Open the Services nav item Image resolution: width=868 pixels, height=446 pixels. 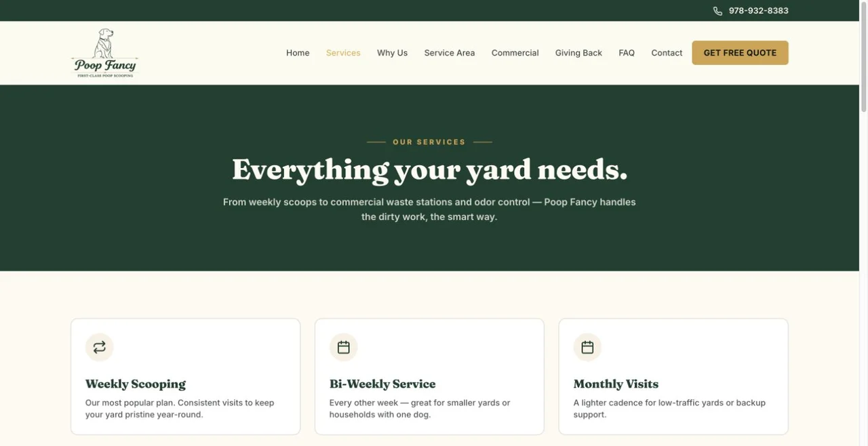343,53
